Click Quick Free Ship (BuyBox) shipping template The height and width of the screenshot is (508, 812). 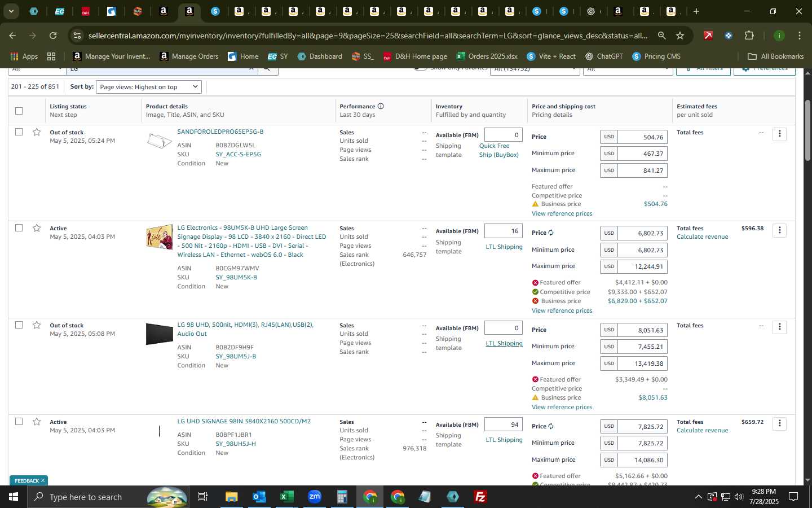point(499,150)
